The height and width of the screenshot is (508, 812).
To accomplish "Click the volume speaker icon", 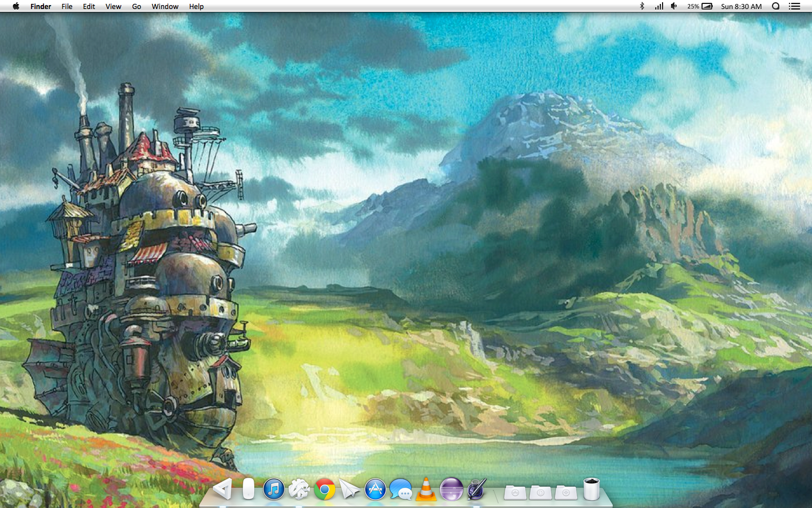I will pyautogui.click(x=674, y=6).
